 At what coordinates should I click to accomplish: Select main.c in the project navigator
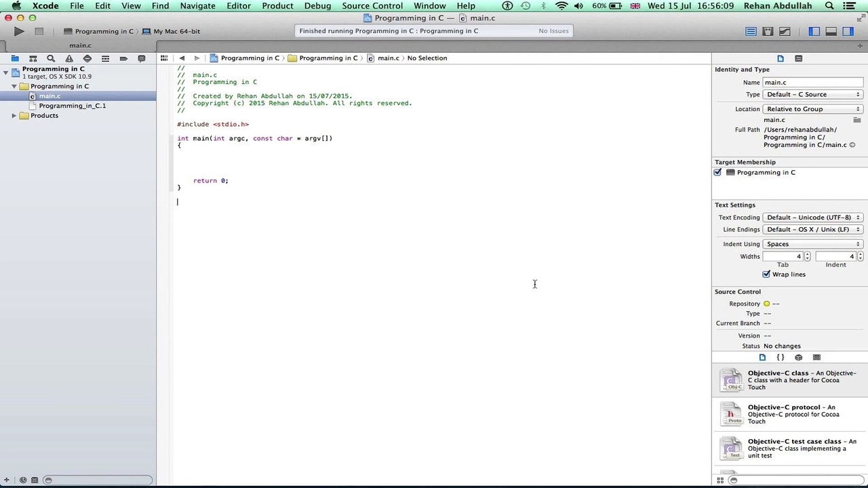[x=78, y=96]
